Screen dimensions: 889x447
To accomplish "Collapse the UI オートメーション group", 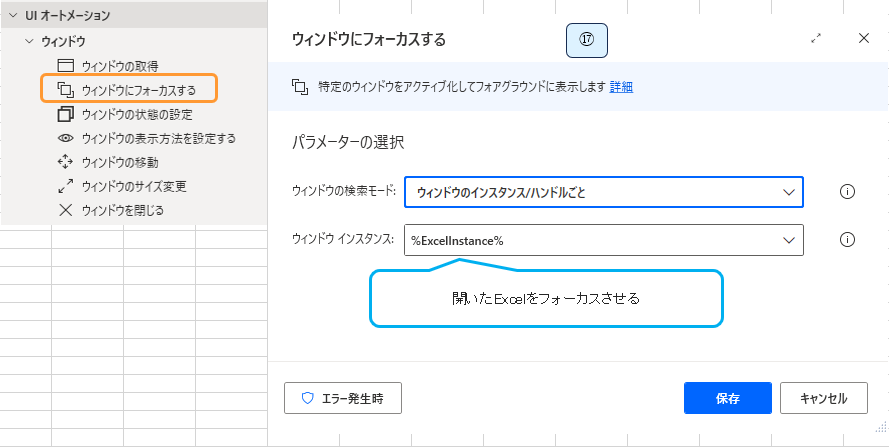I will point(13,16).
